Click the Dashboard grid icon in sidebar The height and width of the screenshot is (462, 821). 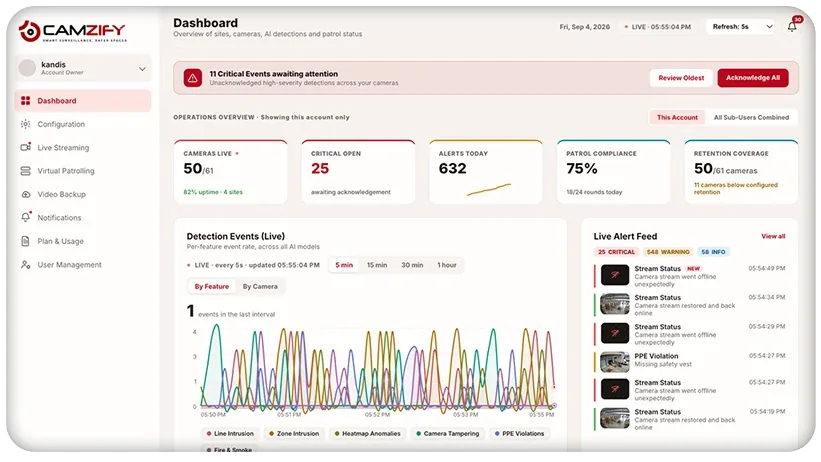[x=25, y=101]
